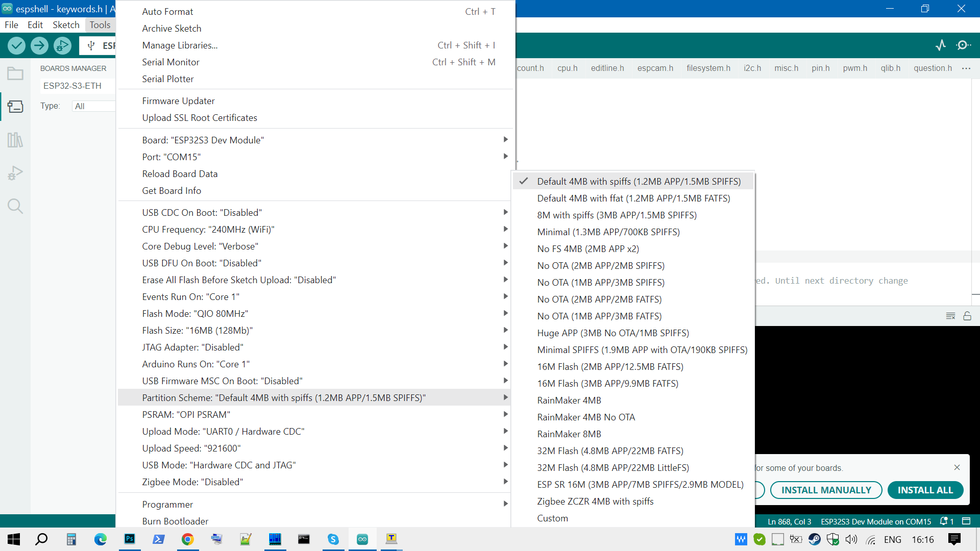Open the File menu

pyautogui.click(x=11, y=25)
